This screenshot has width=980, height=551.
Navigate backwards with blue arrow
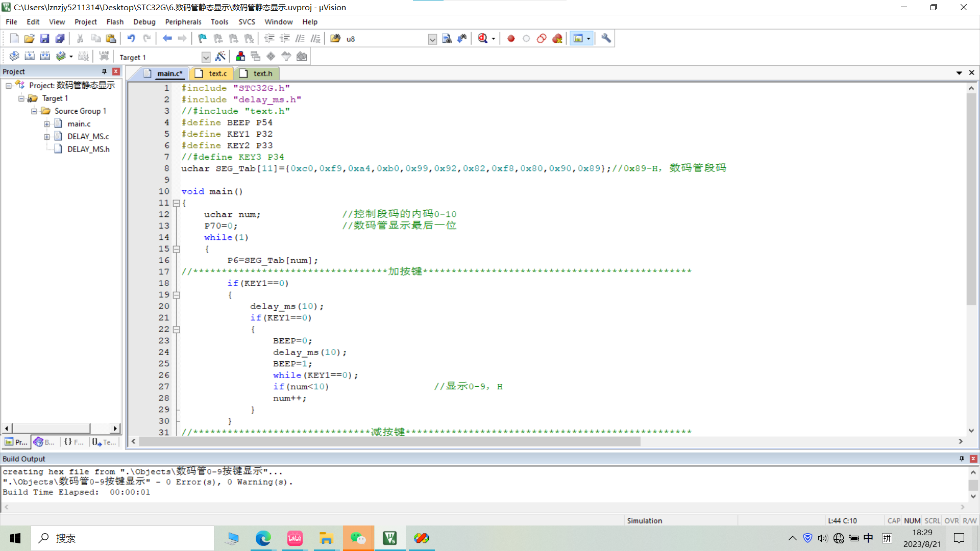167,38
